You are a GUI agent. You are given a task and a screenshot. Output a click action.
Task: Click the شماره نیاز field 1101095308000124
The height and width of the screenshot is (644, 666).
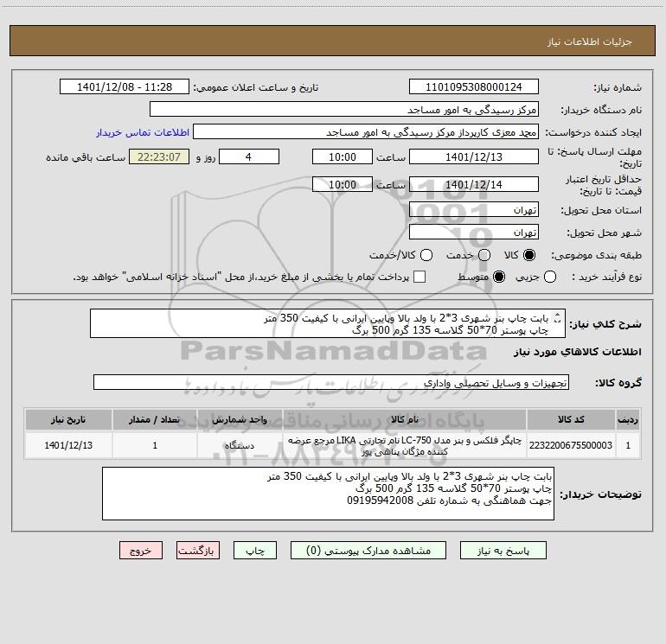474,87
